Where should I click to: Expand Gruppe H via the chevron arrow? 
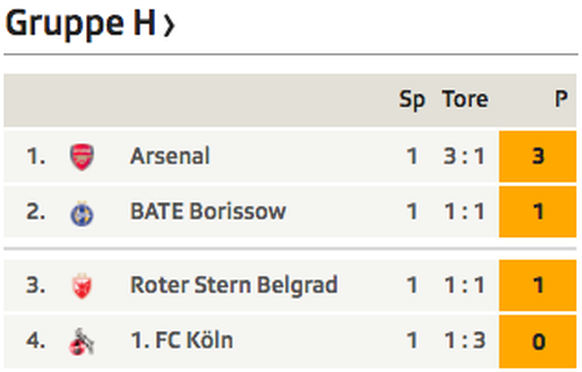pyautogui.click(x=169, y=25)
